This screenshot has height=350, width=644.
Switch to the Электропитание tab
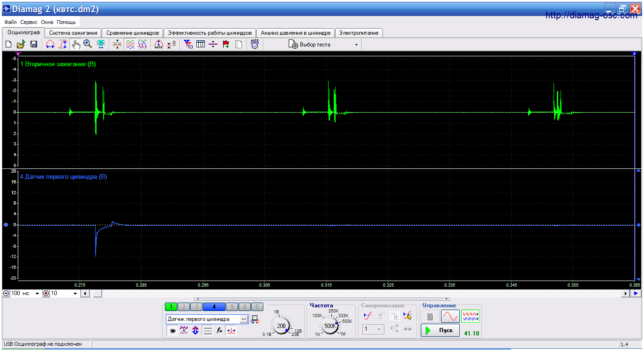click(359, 33)
